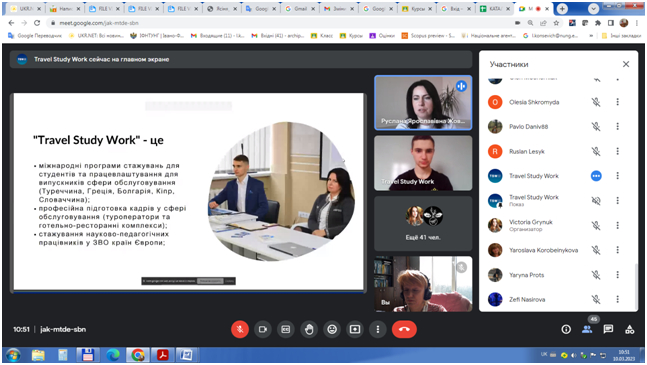Click the participants list scrollbar
The image size is (647, 365).
coord(636,284)
